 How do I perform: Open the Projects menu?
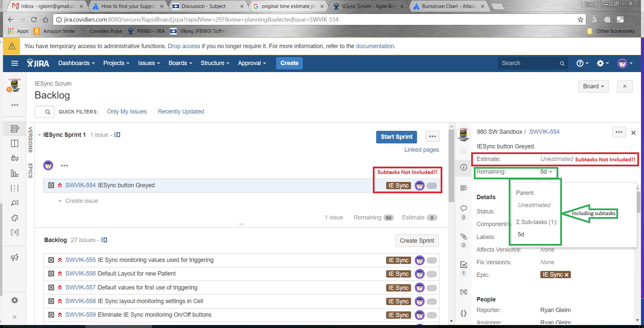[116, 63]
